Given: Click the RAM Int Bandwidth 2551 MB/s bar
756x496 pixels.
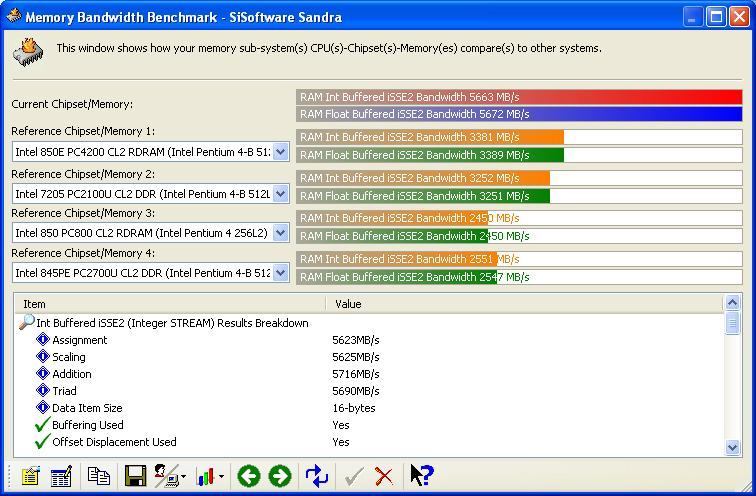Looking at the screenshot, I should click(519, 259).
